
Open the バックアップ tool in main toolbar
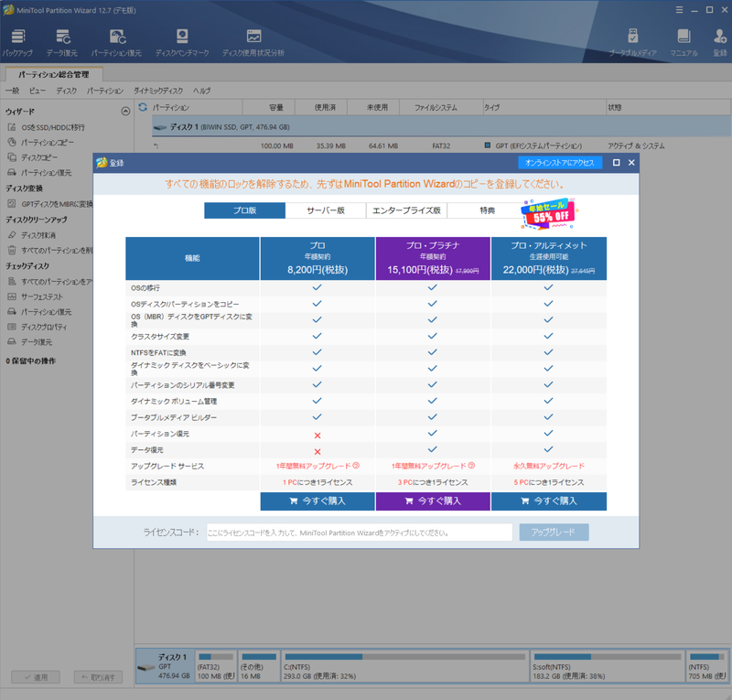[17, 42]
